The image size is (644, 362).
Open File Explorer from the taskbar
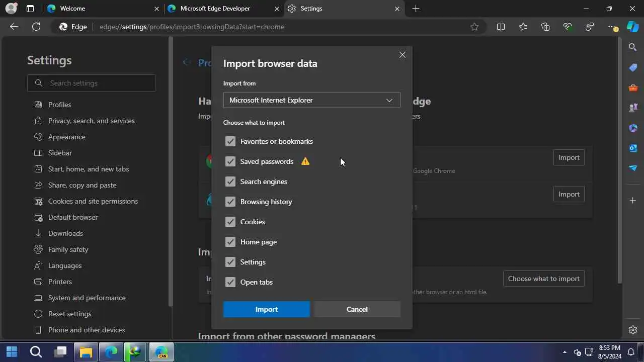click(x=86, y=351)
